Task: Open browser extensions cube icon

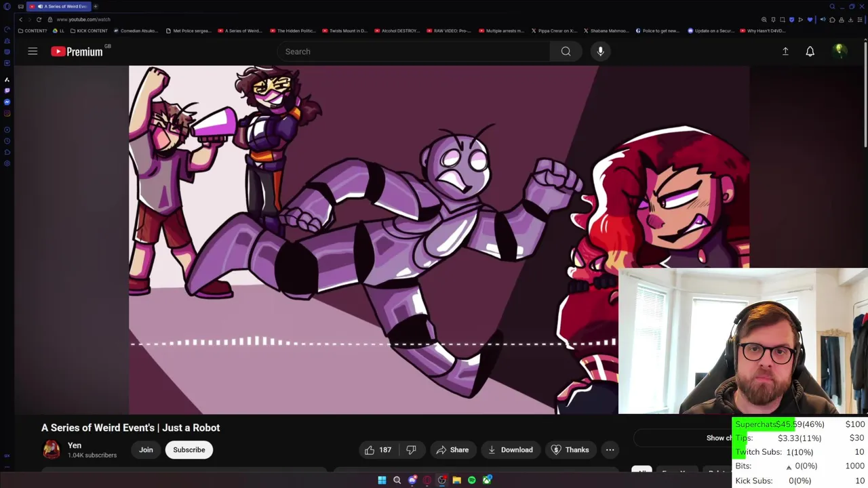Action: pos(832,20)
